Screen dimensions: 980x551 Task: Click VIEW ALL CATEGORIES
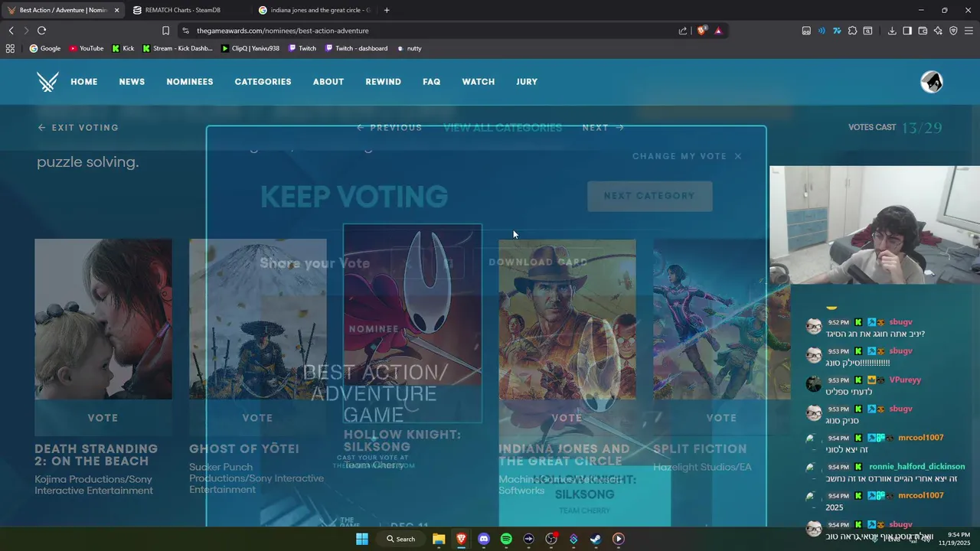[x=502, y=128]
